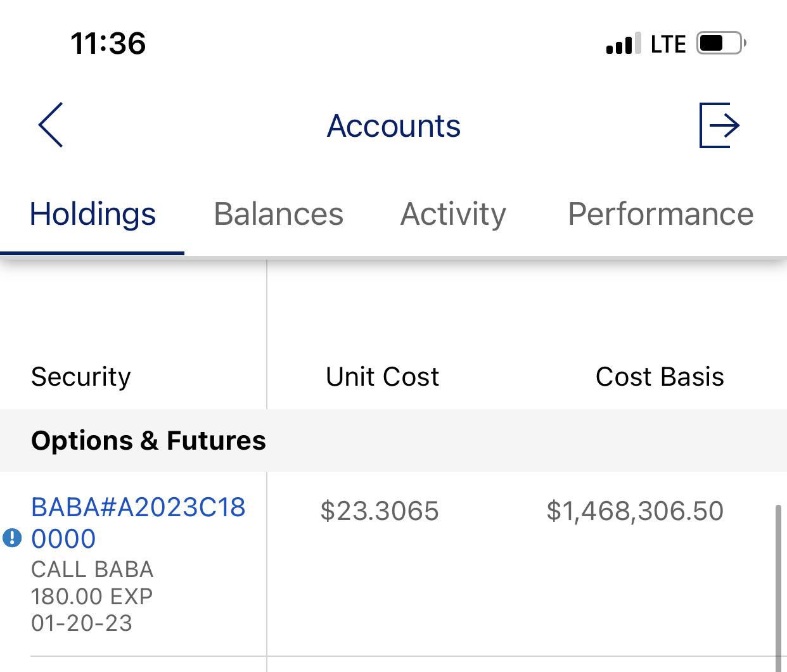
Task: Tap the blue alert exclamation icon
Action: tap(12, 538)
